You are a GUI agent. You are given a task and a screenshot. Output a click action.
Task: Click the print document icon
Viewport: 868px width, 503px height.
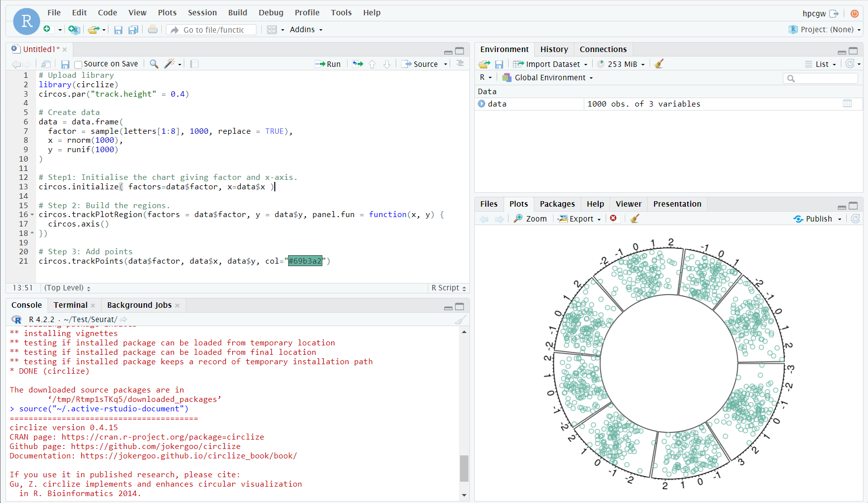(153, 30)
